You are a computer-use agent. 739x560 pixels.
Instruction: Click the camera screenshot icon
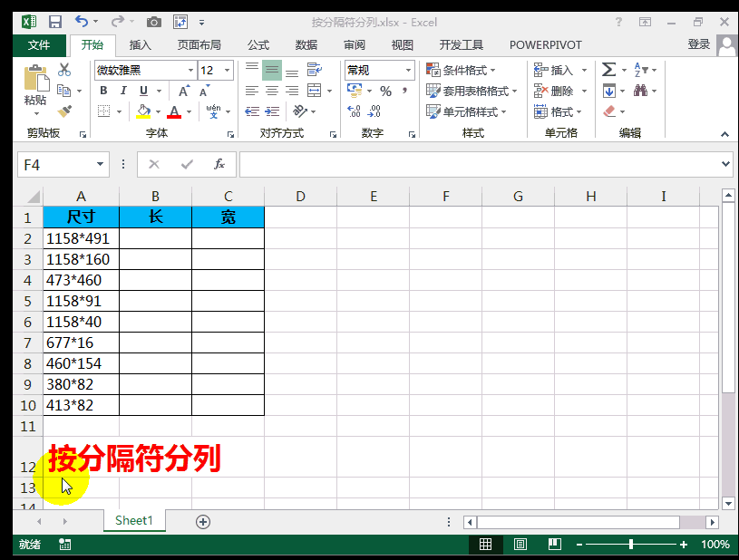click(153, 22)
